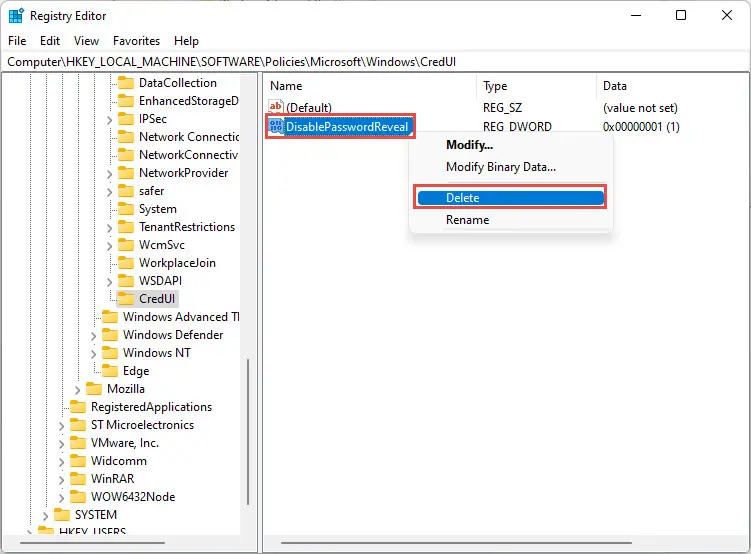Expand the SYSTEM hive

tap(46, 516)
